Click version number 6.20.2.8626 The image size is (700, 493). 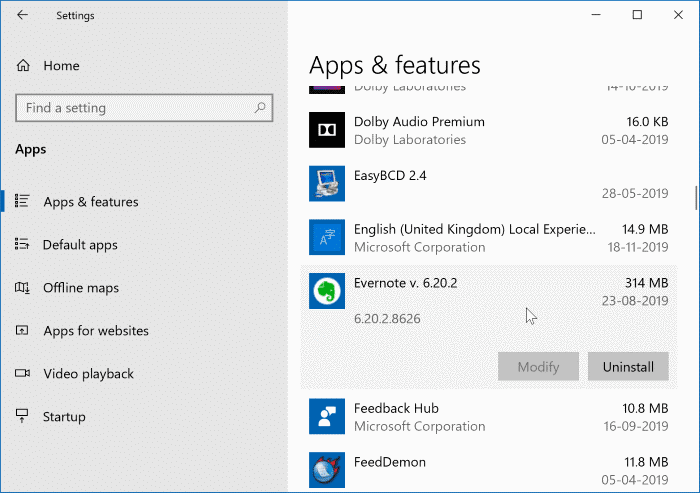[387, 318]
